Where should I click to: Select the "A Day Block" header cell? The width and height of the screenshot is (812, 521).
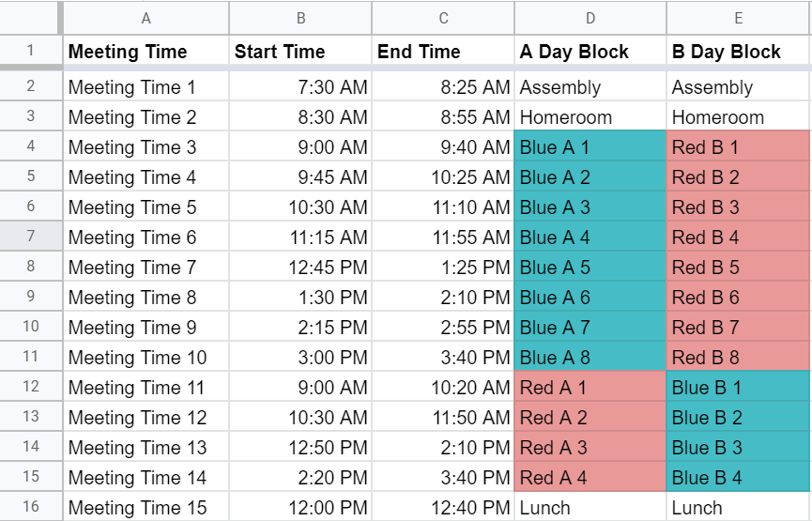[590, 52]
